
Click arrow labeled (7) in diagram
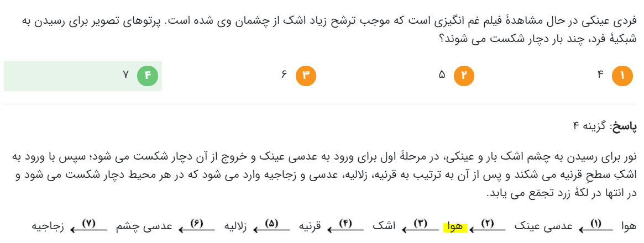coord(90,226)
